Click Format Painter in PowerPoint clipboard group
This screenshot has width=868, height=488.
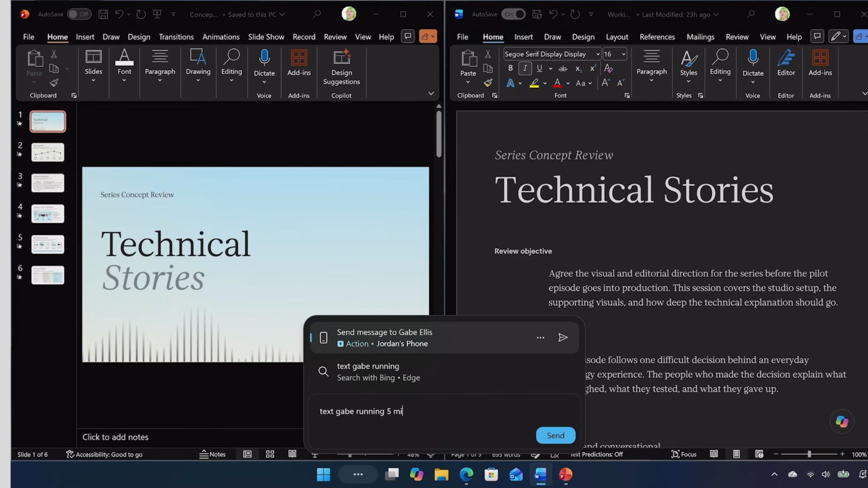[x=54, y=83]
